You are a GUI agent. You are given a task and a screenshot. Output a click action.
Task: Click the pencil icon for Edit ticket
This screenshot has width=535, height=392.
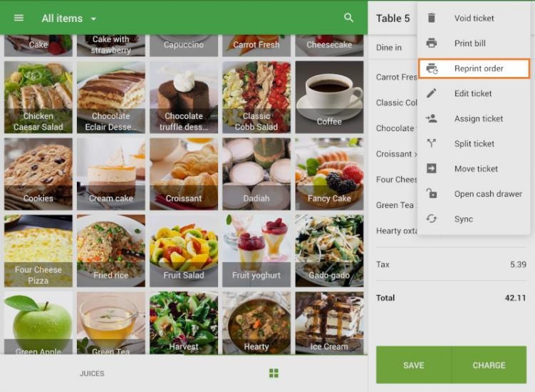(431, 93)
